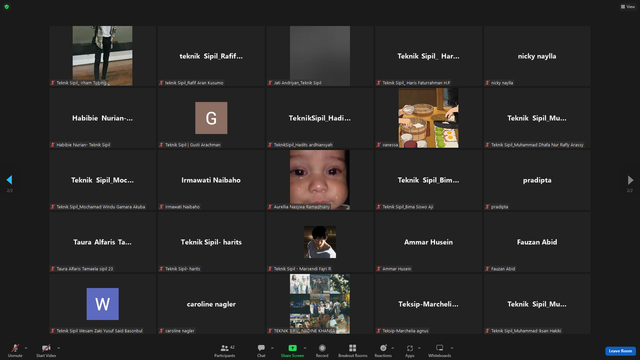640x360 pixels.
Task: Select the caroline nagler tile
Action: click(x=211, y=304)
